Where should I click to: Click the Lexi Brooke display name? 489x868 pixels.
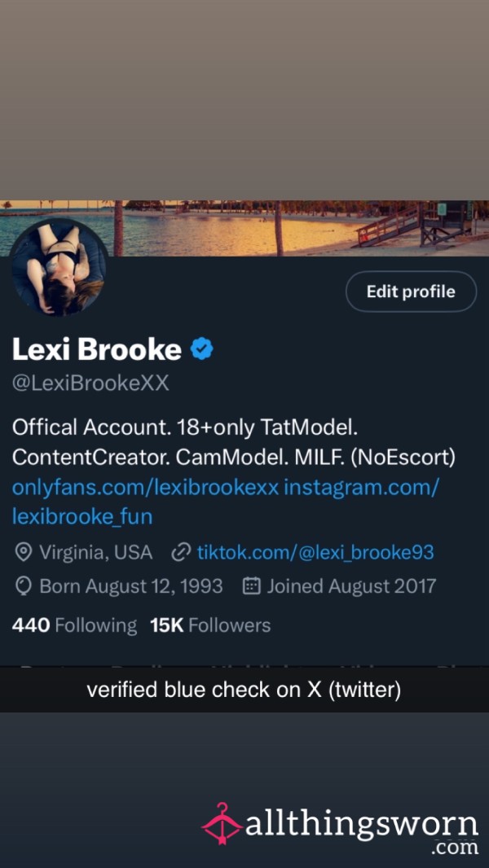(x=96, y=349)
